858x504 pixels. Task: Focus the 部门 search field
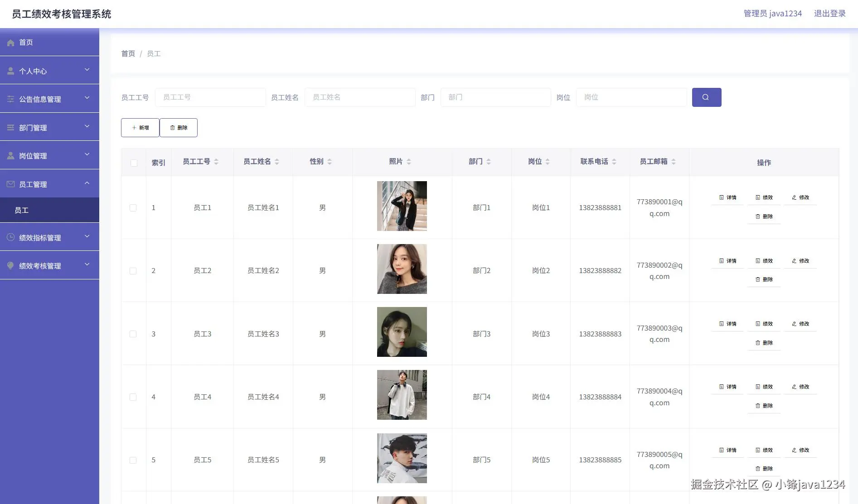tap(496, 97)
